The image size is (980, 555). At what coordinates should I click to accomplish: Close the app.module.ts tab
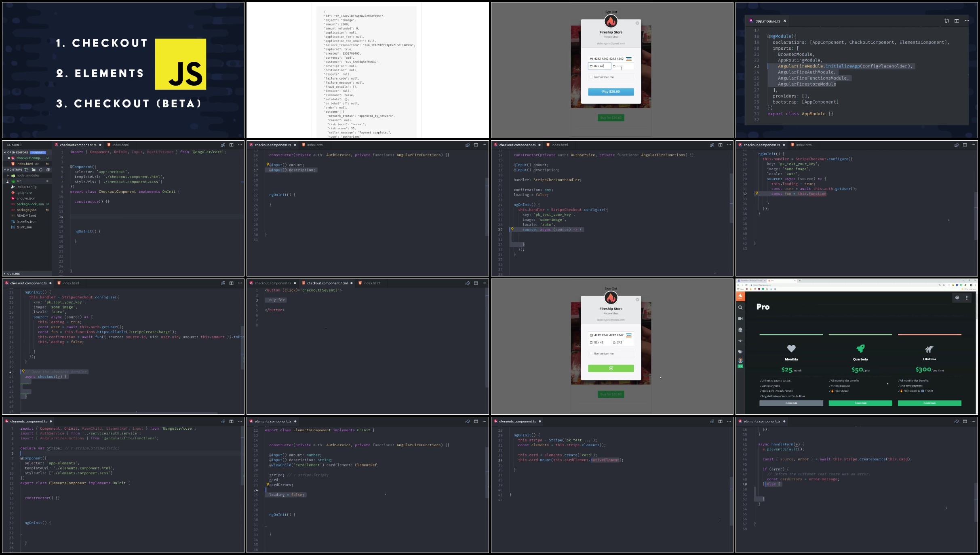pos(785,21)
